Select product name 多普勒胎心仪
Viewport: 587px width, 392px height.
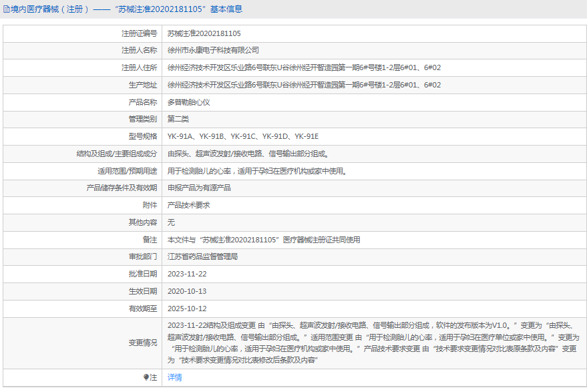[188, 103]
